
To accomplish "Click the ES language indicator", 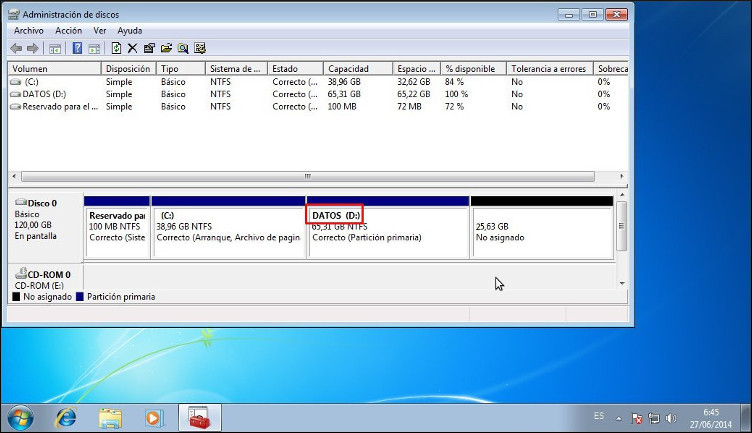I will point(599,416).
